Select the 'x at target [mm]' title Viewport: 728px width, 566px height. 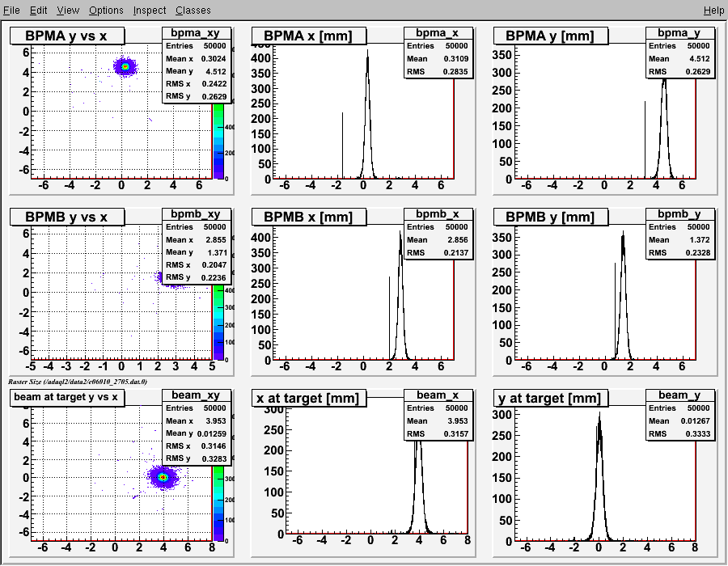309,398
